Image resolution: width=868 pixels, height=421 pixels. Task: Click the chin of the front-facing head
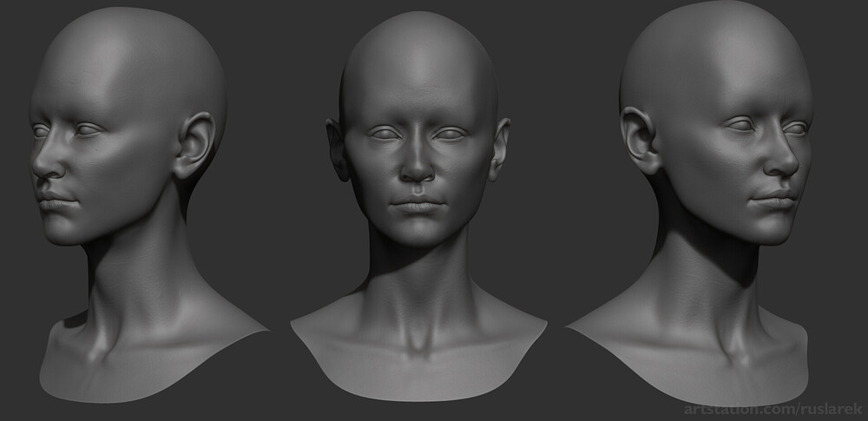point(418,233)
